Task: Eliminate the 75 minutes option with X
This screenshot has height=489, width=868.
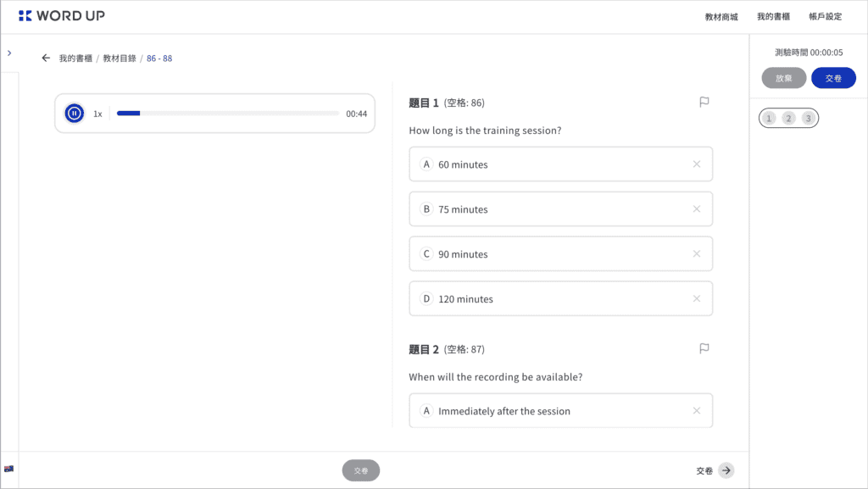Action: (x=697, y=209)
